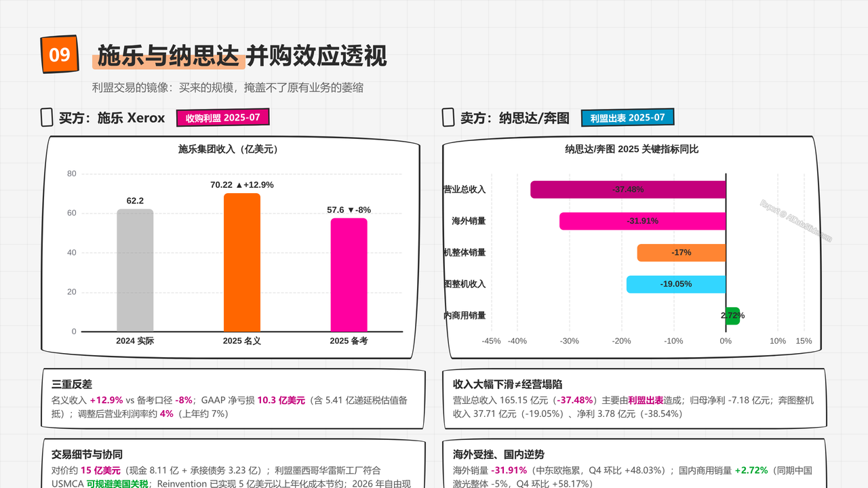This screenshot has height=488, width=868.
Task: Click the light blue -19.05% horizontal bar
Action: pyautogui.click(x=676, y=284)
